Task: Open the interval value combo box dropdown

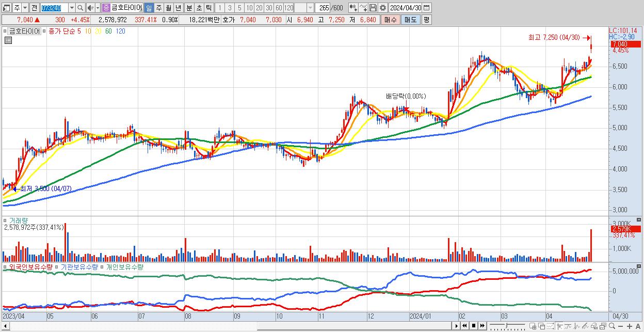Action: (310, 8)
